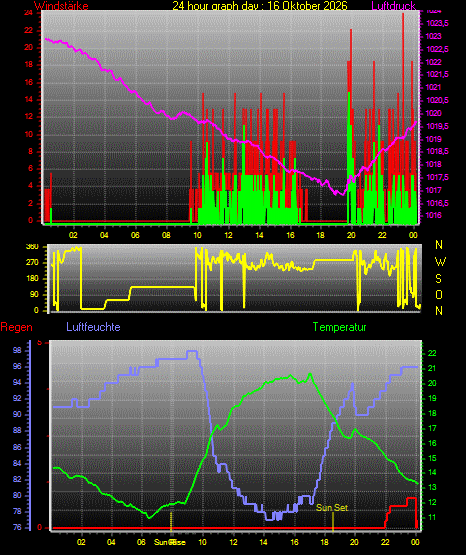Click the yellow Sun Set marker line
466x555 pixels.
pos(333,522)
